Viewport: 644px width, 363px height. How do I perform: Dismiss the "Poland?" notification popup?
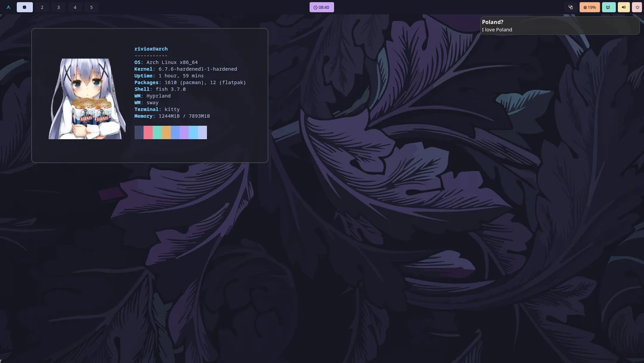[560, 25]
